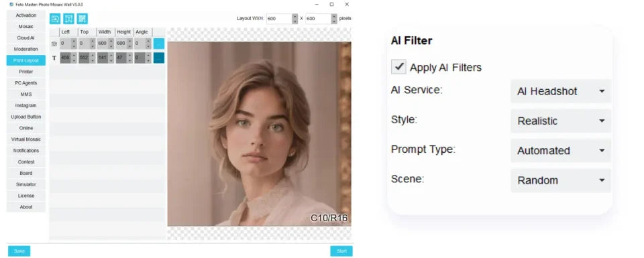This screenshot has width=644, height=258.
Task: Maximize the Foto Master window
Action: pos(331,5)
